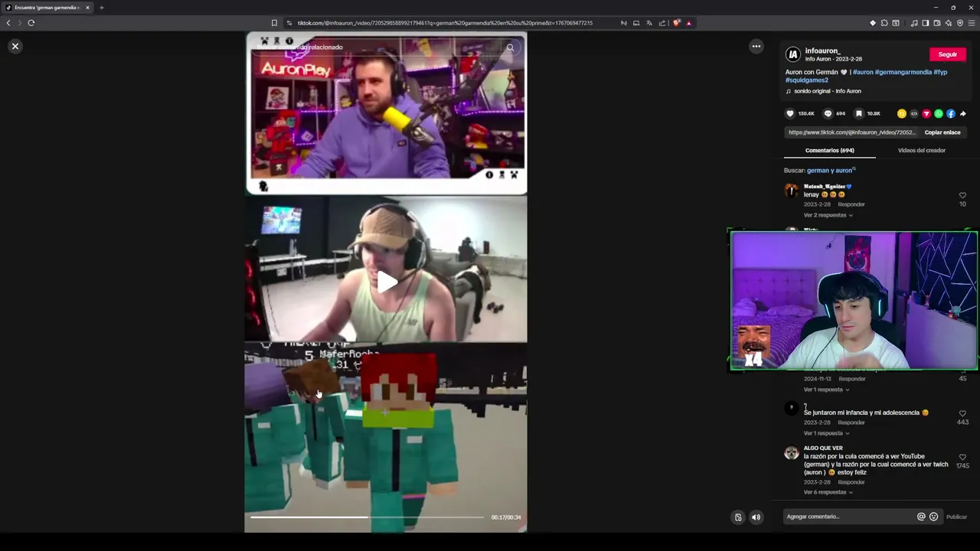Click the Publicar button

coord(956,517)
